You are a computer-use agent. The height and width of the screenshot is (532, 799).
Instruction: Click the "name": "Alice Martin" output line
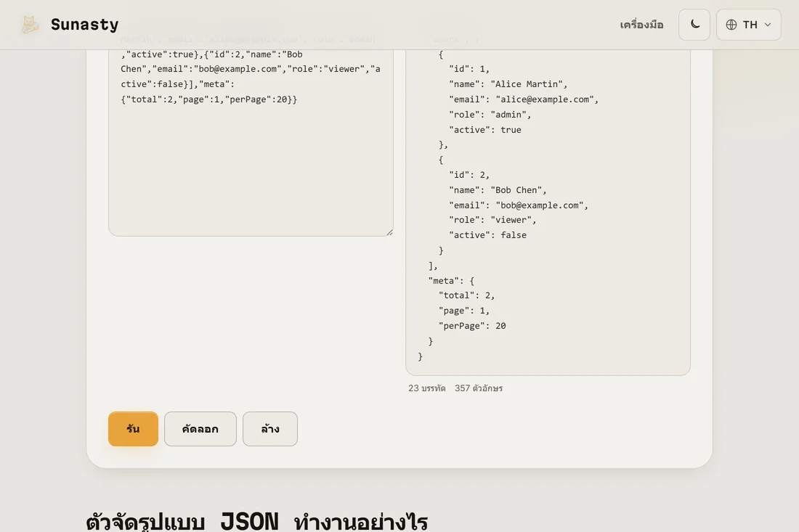click(508, 84)
